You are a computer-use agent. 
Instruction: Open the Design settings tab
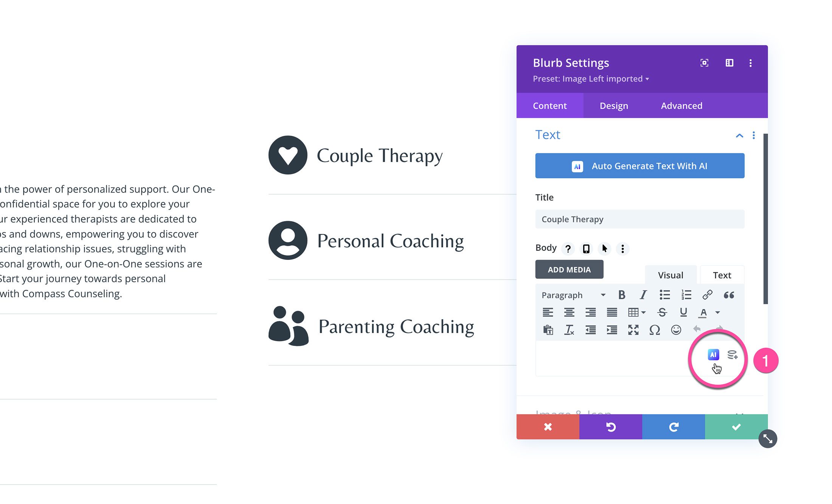615,105
